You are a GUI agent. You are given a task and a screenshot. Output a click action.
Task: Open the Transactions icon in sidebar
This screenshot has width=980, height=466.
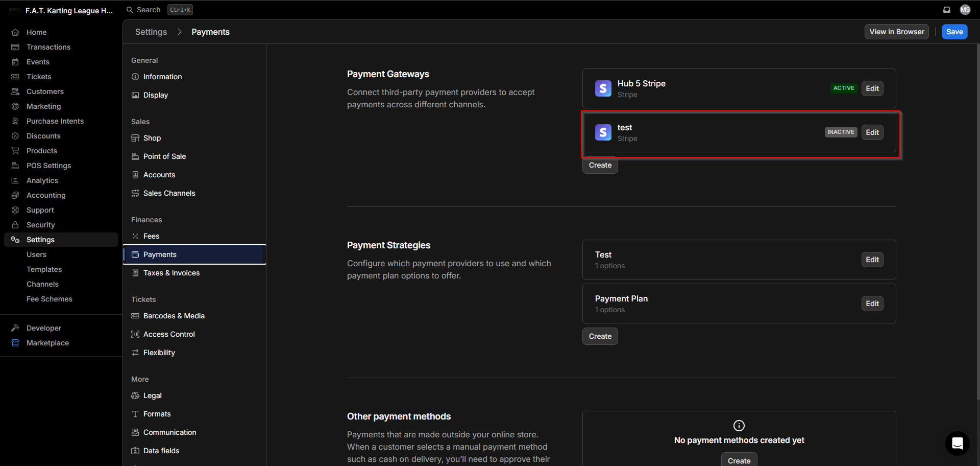pos(15,47)
